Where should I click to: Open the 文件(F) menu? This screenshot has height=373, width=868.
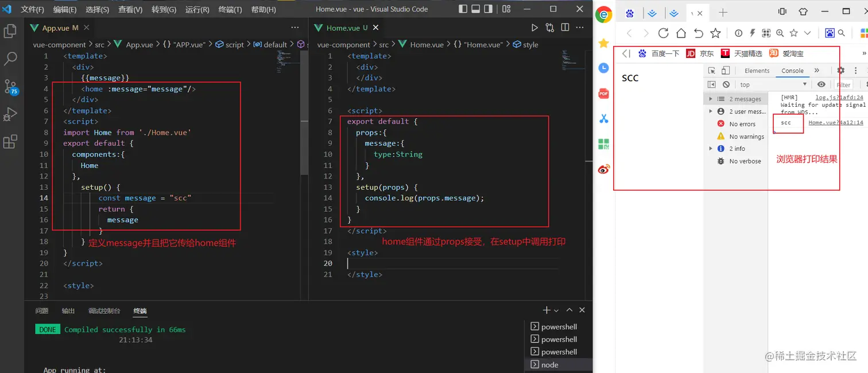(32, 10)
